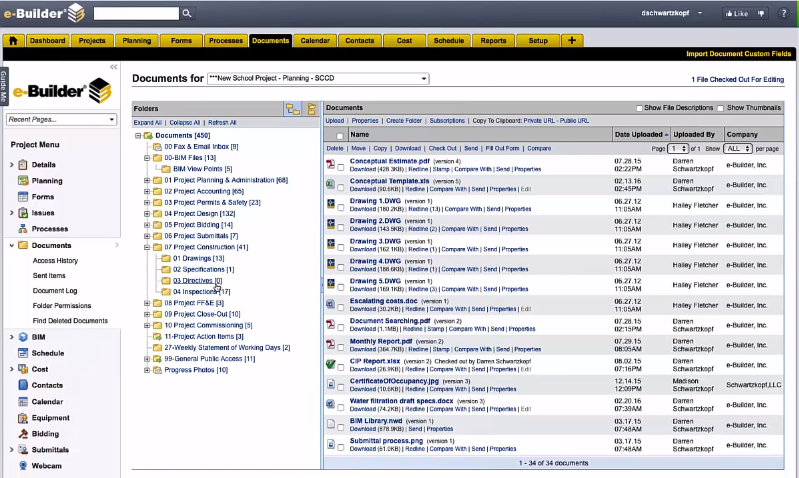The width and height of the screenshot is (799, 478).
Task: Click the Webcam icon in Project Menu
Action: pyautogui.click(x=23, y=465)
